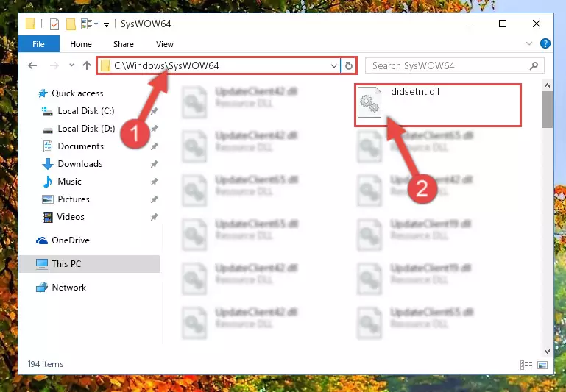Maximize the SysWOW64 window
This screenshot has width=566, height=392.
[x=503, y=24]
